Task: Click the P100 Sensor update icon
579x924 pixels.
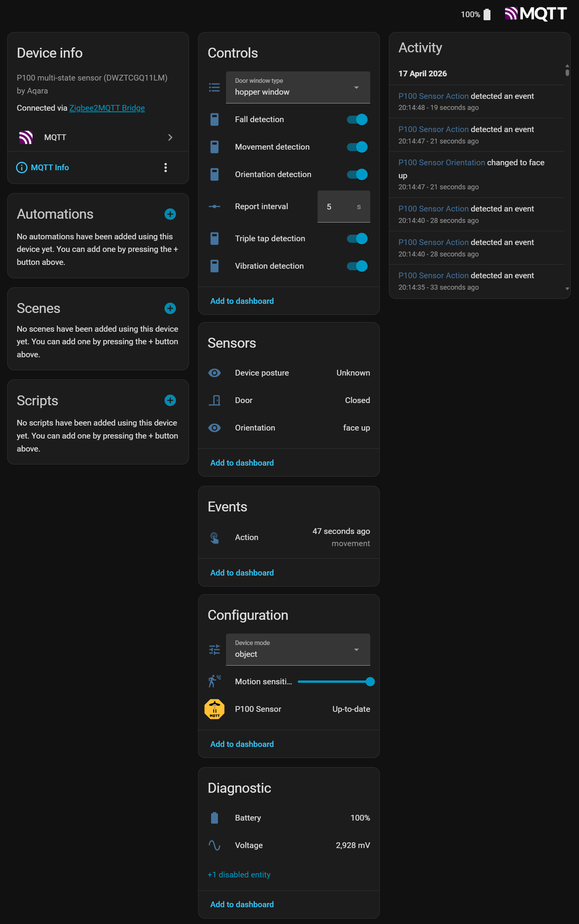Action: click(215, 709)
